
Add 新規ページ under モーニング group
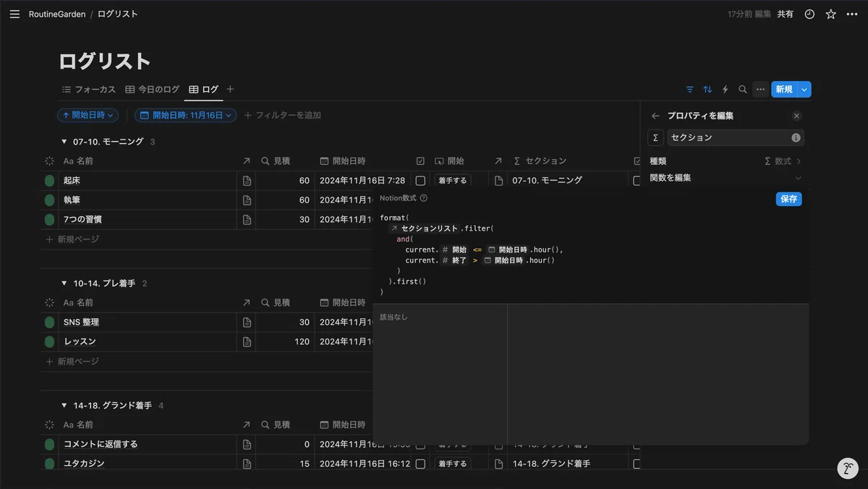[72, 239]
